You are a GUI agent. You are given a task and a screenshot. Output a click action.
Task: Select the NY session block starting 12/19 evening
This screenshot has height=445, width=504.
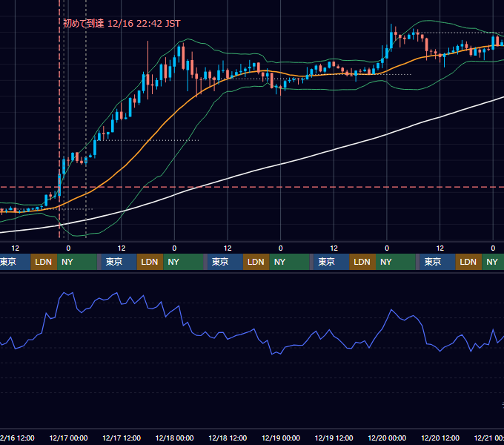396,262
